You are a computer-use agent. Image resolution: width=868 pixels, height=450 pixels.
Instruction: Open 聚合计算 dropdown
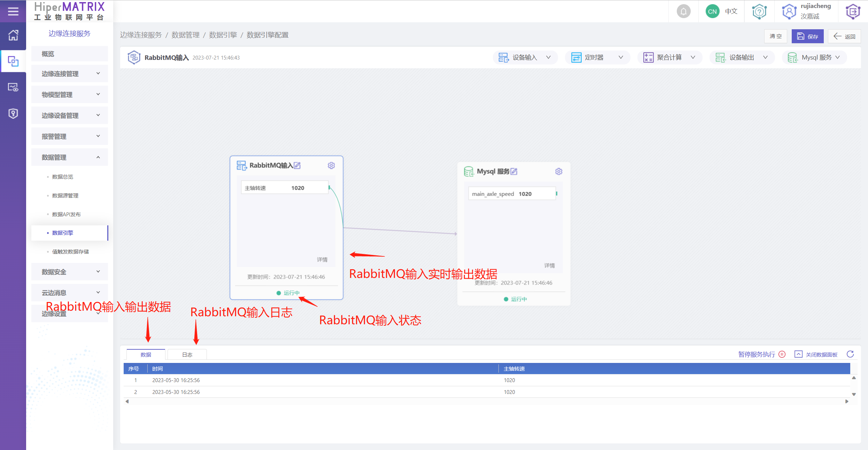click(669, 57)
